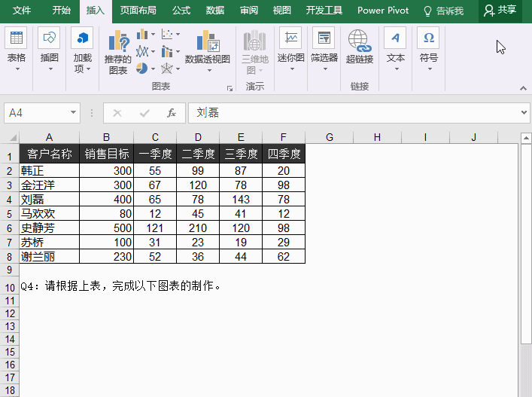Open the 筛选器 filters icon
Image resolution: width=532 pixels, height=397 pixels.
(324, 45)
